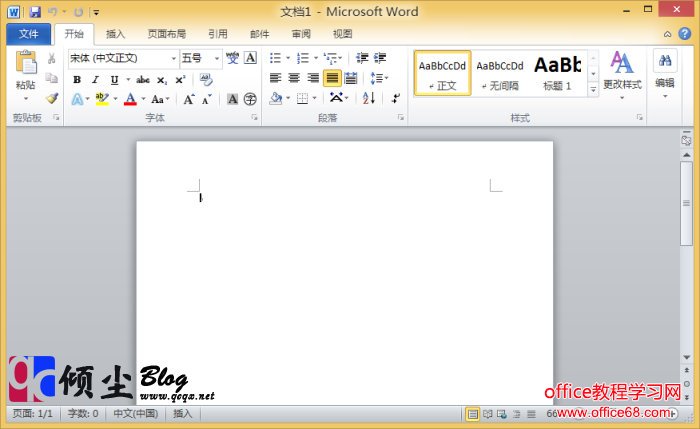
Task: Click the Grow Font icon
Action: [189, 99]
